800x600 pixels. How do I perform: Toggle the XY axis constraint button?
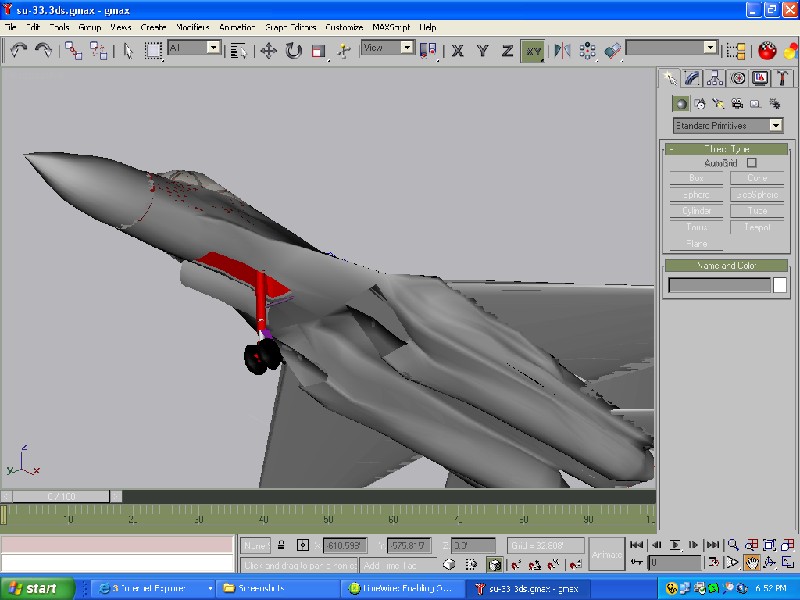click(x=533, y=50)
